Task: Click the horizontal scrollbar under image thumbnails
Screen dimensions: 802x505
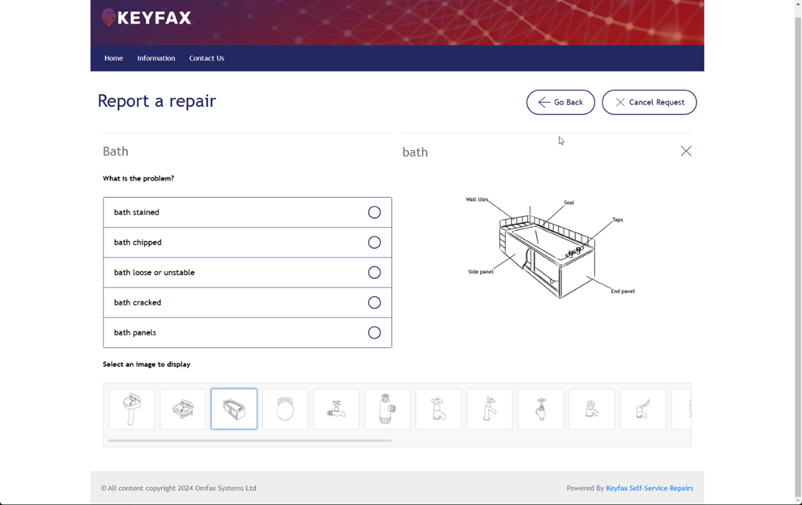Action: (x=250, y=440)
